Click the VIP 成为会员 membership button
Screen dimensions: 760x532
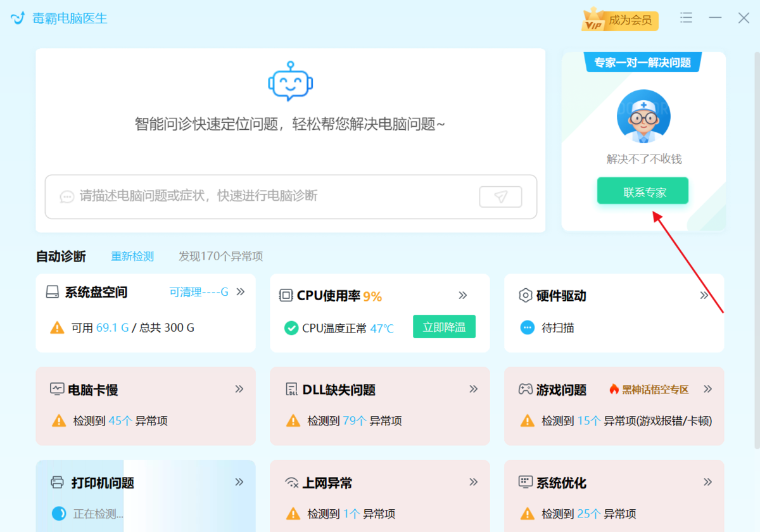(619, 20)
